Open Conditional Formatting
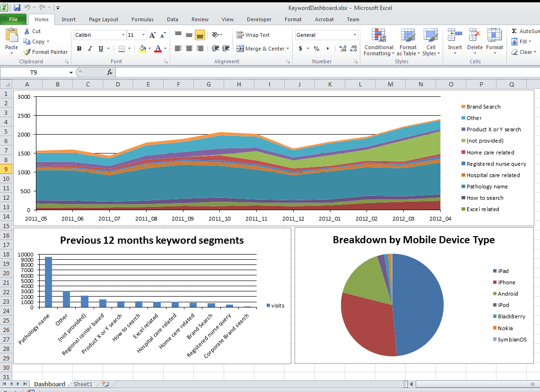This screenshot has height=392, width=540. pyautogui.click(x=378, y=42)
